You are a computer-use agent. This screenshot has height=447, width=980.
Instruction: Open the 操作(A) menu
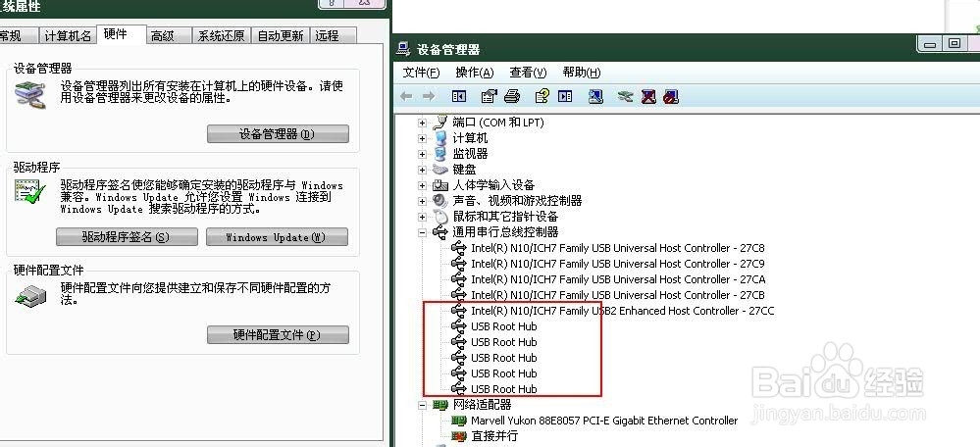pos(475,73)
